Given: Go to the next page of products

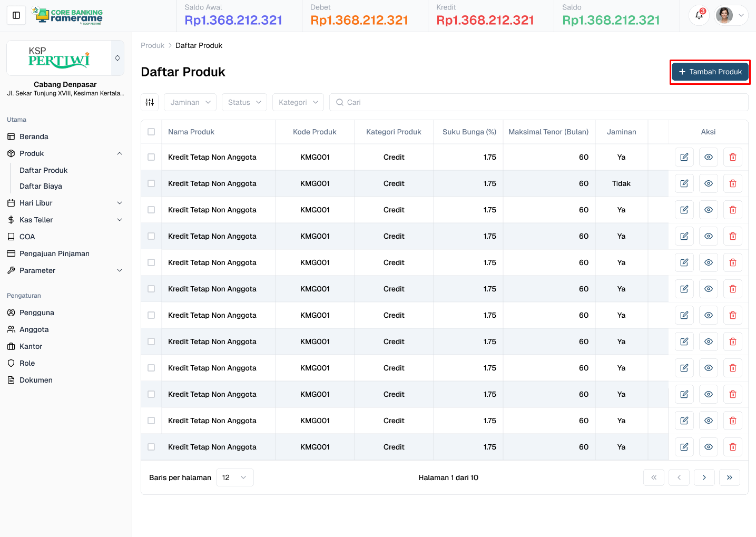Looking at the screenshot, I should (x=704, y=477).
